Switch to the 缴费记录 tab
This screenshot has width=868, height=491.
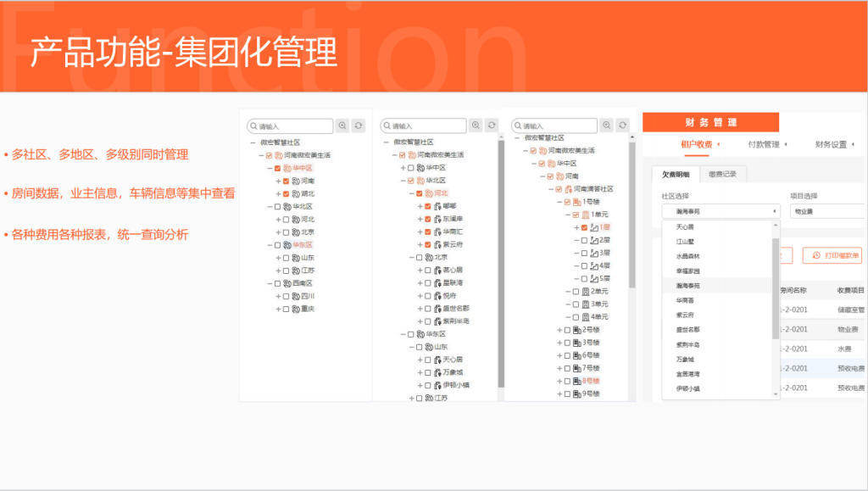pyautogui.click(x=723, y=176)
